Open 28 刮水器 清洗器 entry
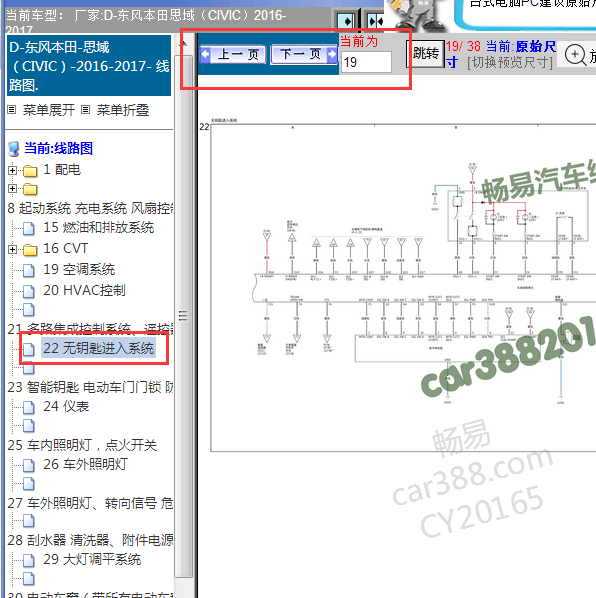The width and height of the screenshot is (596, 598). click(90, 540)
